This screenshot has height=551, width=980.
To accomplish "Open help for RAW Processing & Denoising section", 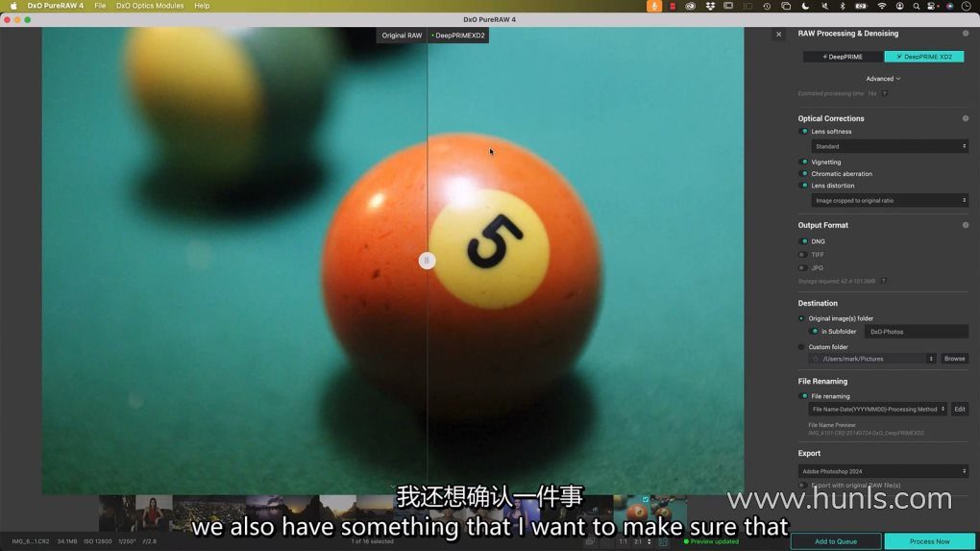I will [966, 33].
